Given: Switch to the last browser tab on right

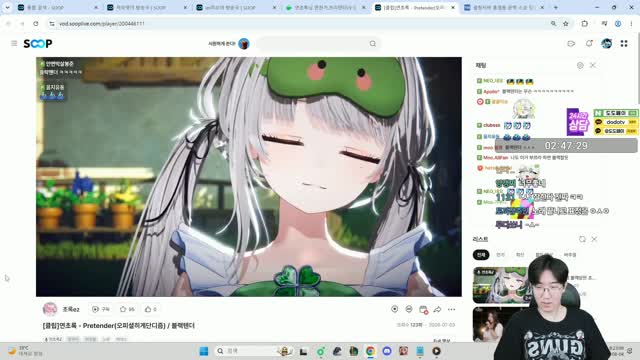Looking at the screenshot, I should click(505, 7).
